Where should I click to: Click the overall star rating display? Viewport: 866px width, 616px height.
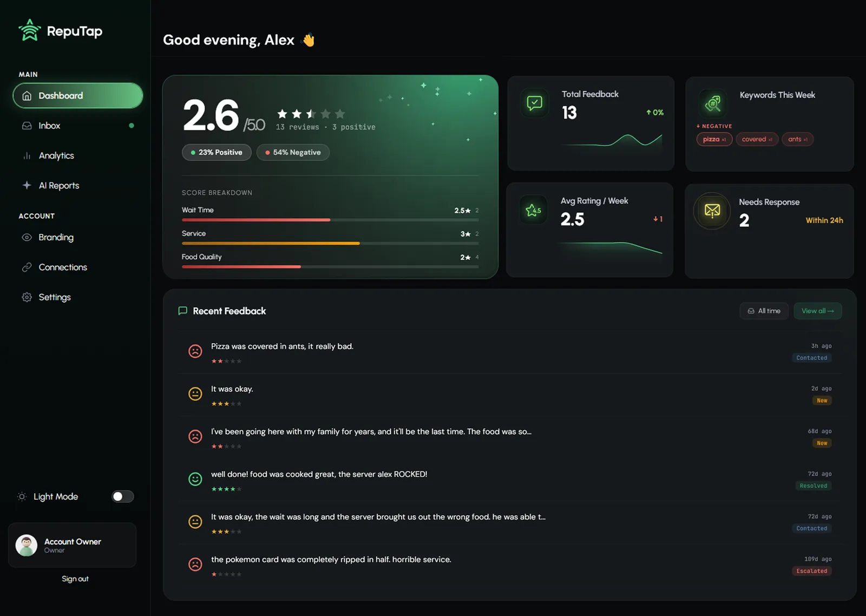pyautogui.click(x=311, y=114)
